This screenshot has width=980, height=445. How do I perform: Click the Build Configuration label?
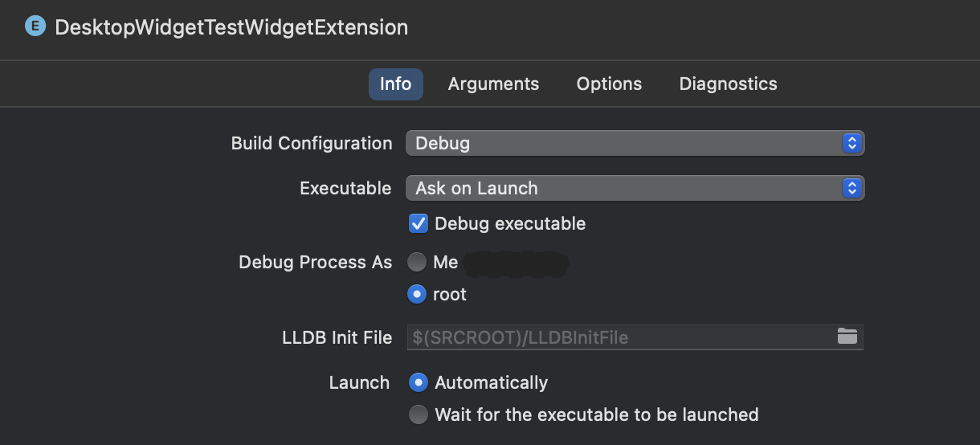point(312,143)
